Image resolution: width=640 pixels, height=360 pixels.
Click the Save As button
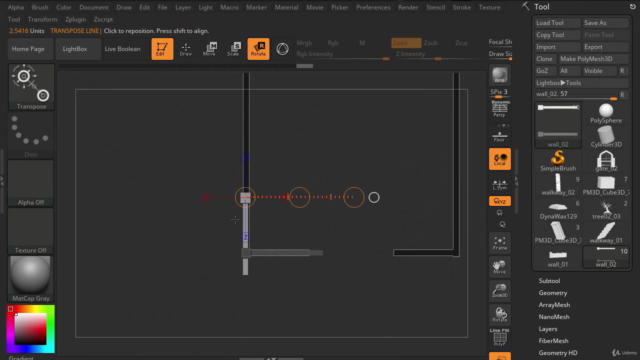click(x=606, y=23)
